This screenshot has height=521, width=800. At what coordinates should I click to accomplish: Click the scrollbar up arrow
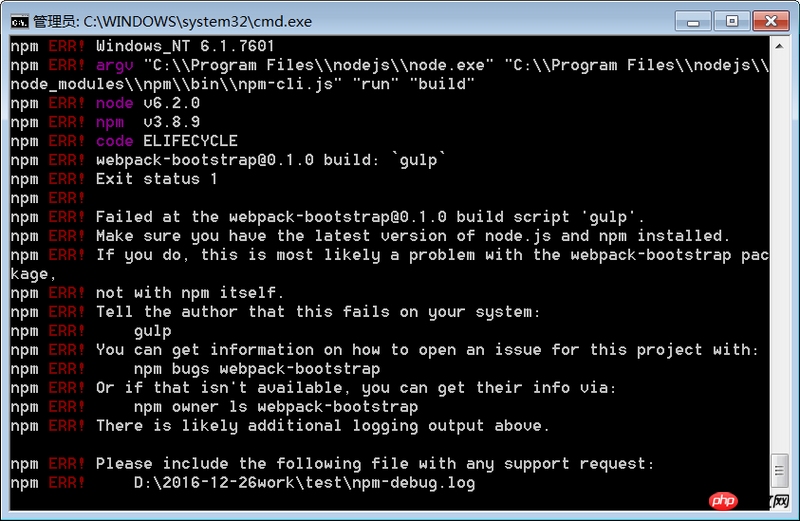coord(779,46)
